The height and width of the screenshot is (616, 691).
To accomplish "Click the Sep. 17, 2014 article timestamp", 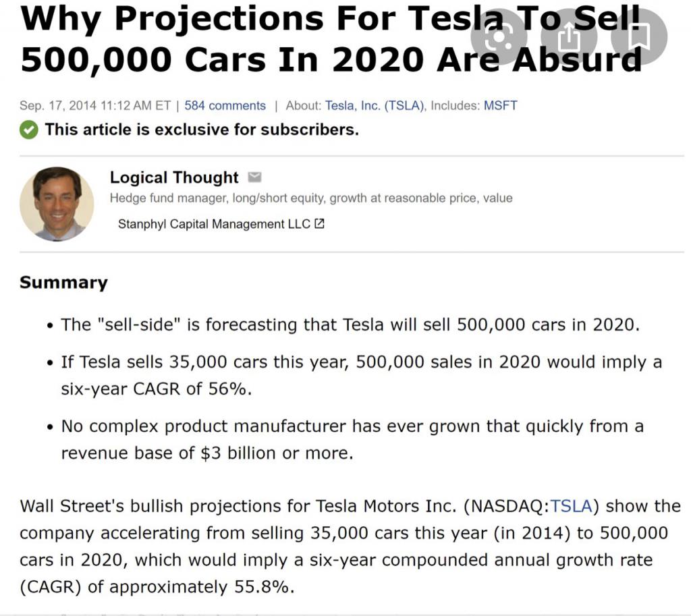I will click(95, 106).
